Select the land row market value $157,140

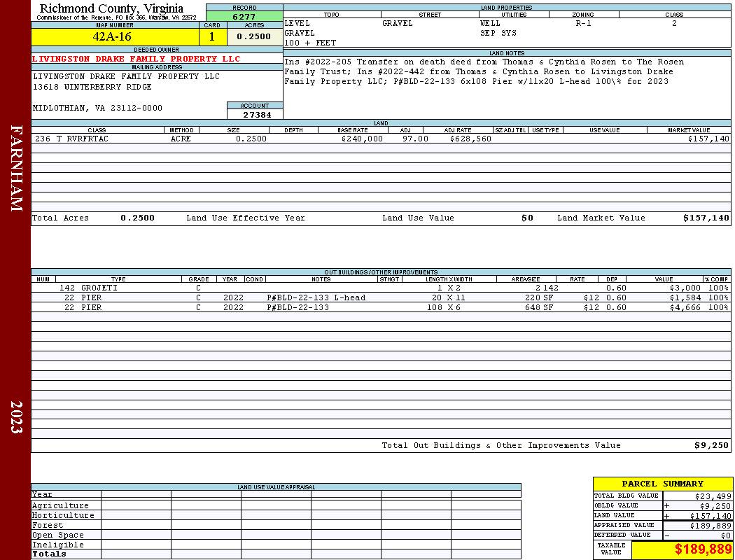pos(708,139)
